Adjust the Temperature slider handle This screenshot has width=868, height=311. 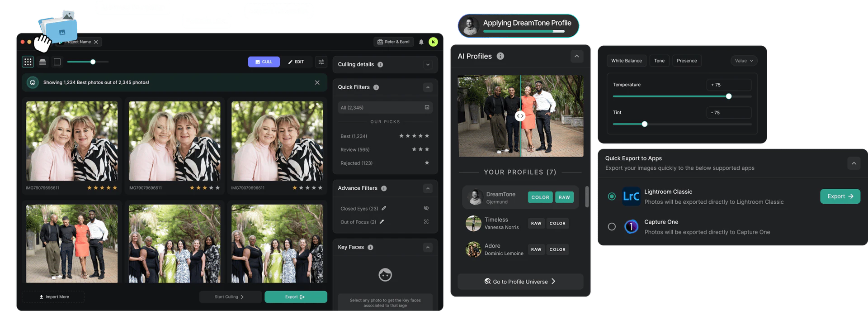[x=728, y=96]
